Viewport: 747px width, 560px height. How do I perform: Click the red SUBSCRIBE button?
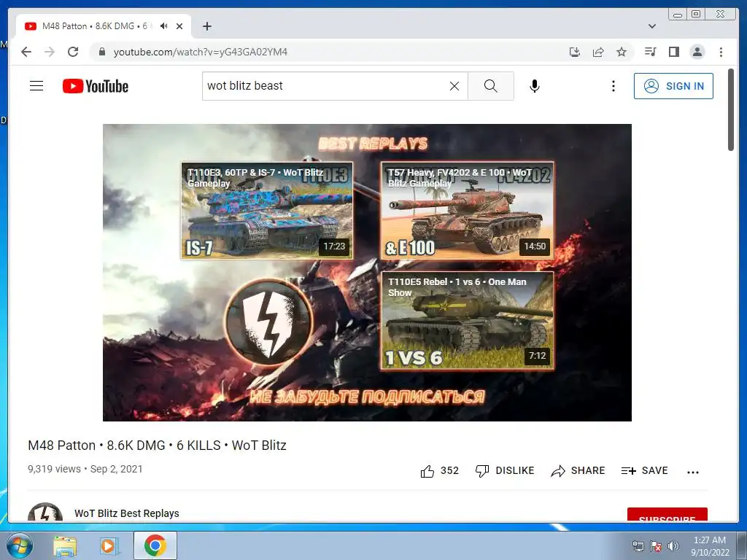coord(667,515)
